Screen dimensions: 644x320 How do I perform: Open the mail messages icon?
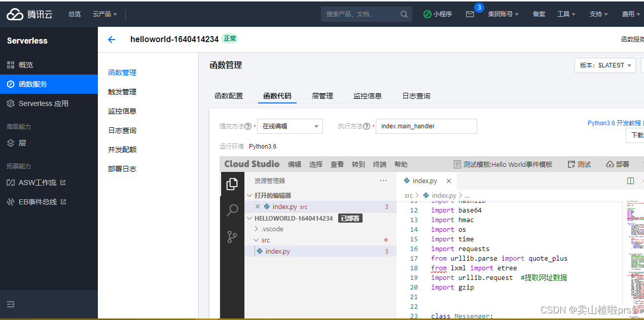[x=470, y=14]
